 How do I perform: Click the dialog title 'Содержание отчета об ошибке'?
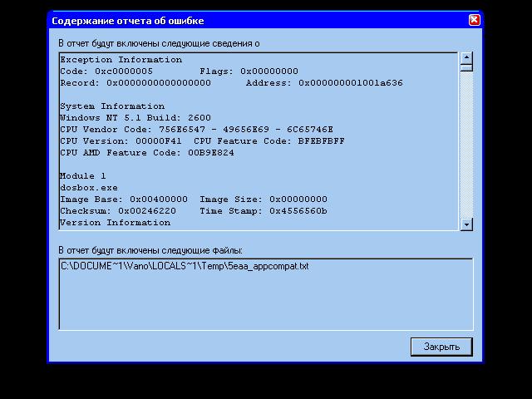127,20
